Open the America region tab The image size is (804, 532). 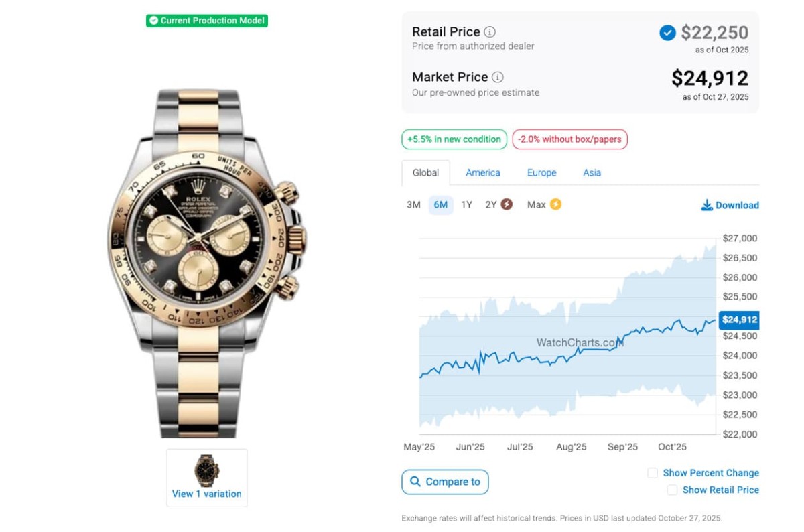[x=483, y=173]
